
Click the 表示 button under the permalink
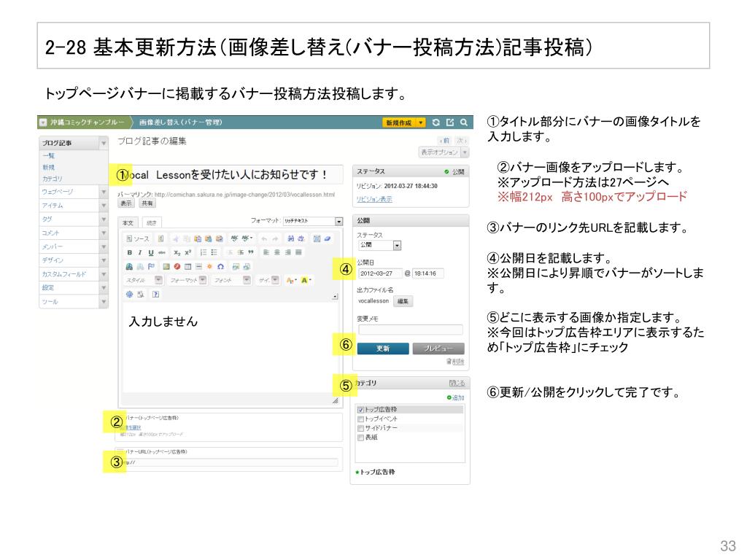(x=125, y=203)
